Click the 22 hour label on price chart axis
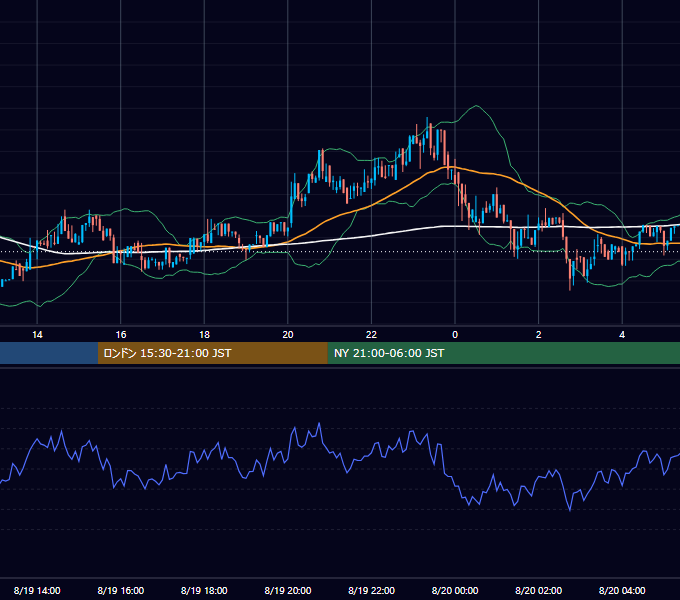Image resolution: width=680 pixels, height=600 pixels. point(371,335)
